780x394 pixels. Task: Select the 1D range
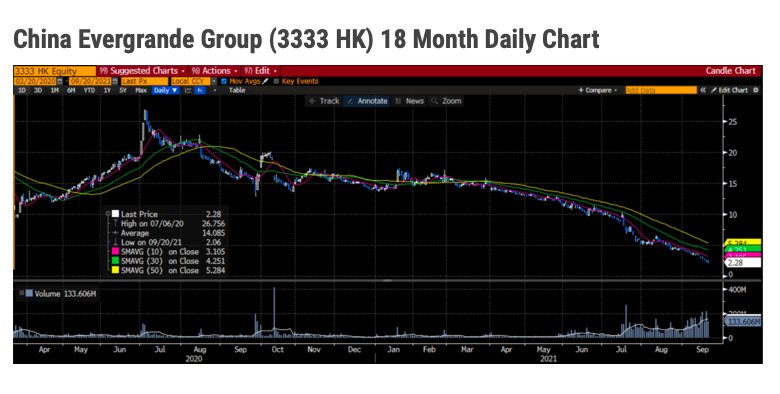coord(22,91)
